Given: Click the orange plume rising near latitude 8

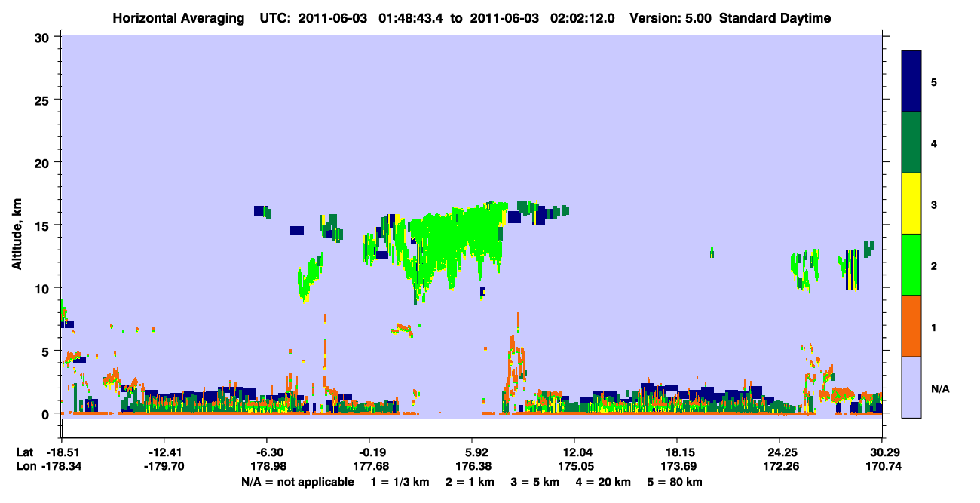Looking at the screenshot, I should (517, 354).
